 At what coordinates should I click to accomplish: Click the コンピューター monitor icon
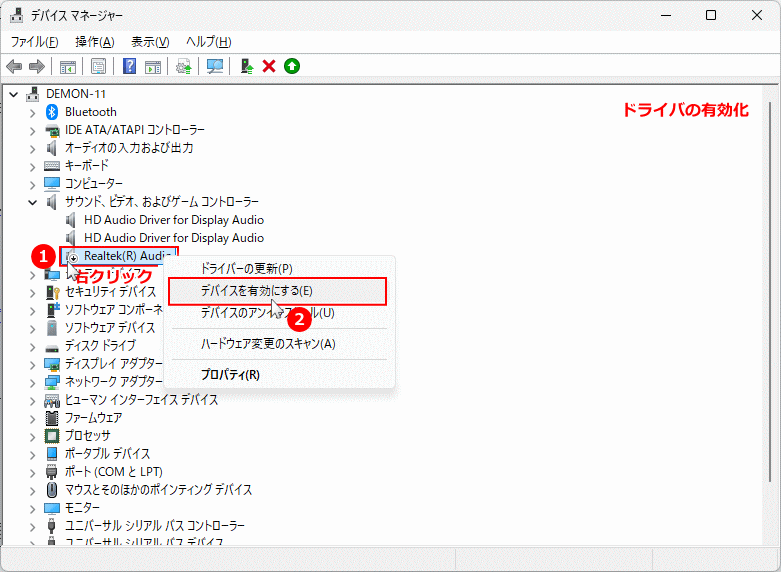(52, 184)
